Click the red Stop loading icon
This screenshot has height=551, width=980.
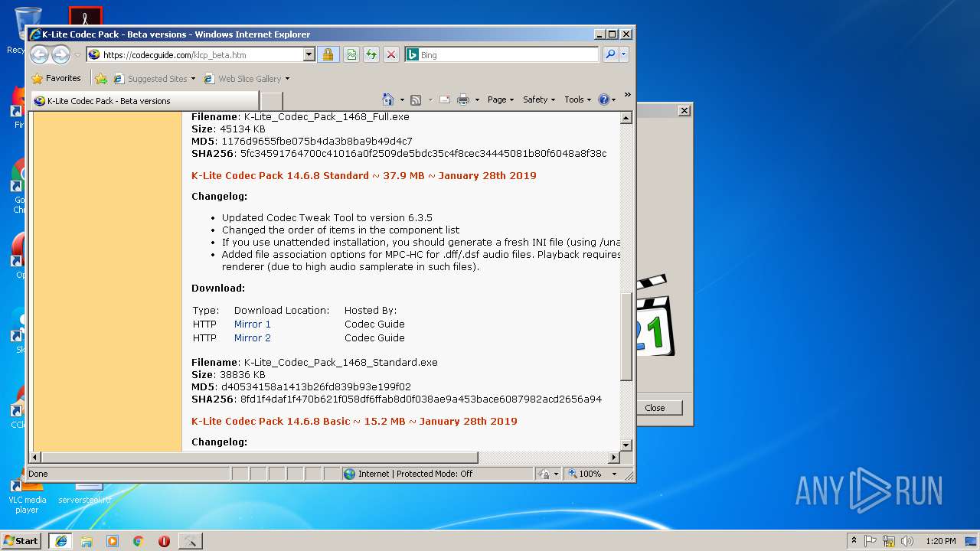tap(391, 54)
